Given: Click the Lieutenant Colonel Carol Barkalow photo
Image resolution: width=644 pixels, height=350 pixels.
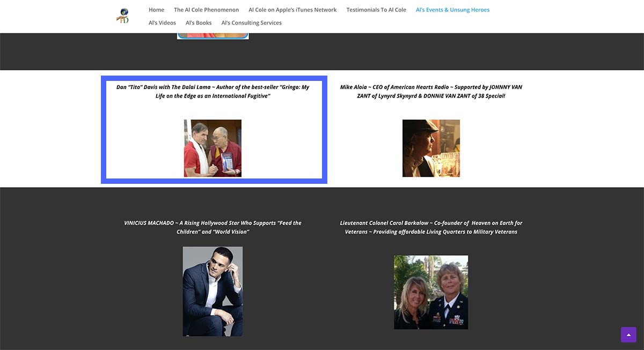Looking at the screenshot, I should pos(431,292).
